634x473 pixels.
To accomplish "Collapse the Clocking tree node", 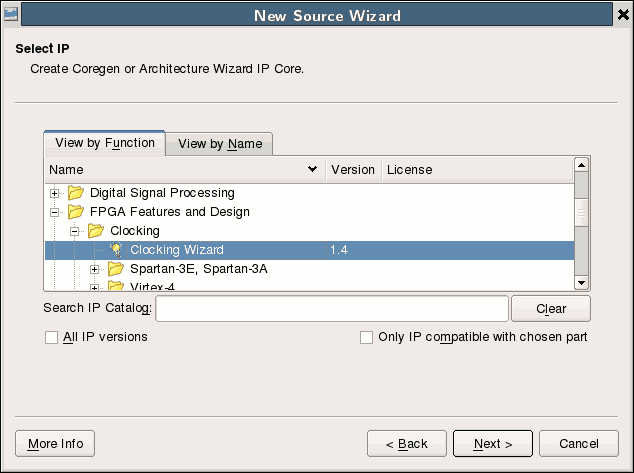I will 76,231.
